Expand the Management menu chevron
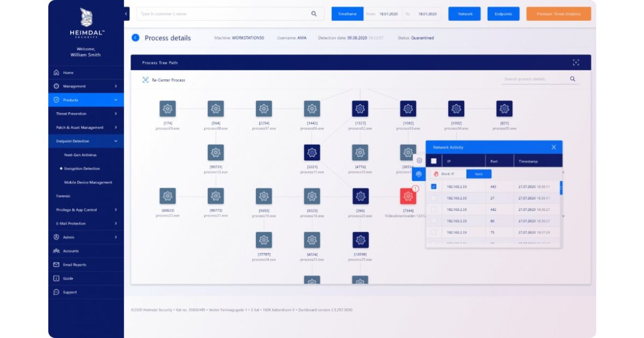The image size is (644, 338). (115, 86)
